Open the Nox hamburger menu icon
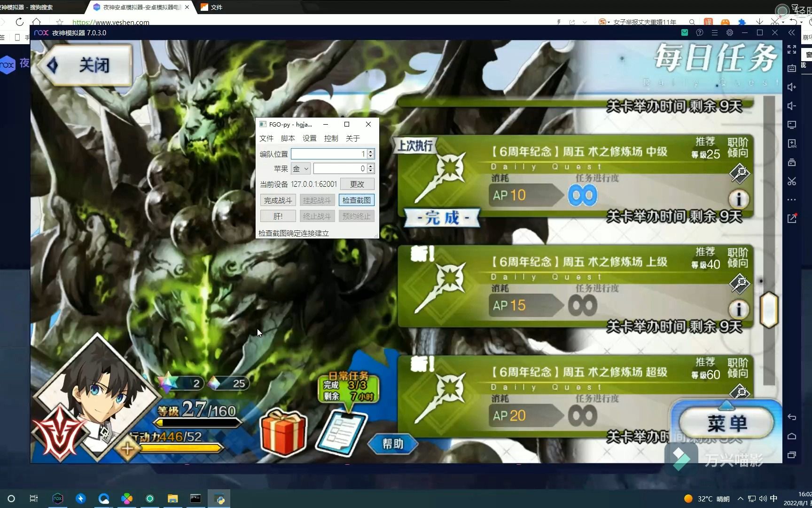 coord(715,32)
